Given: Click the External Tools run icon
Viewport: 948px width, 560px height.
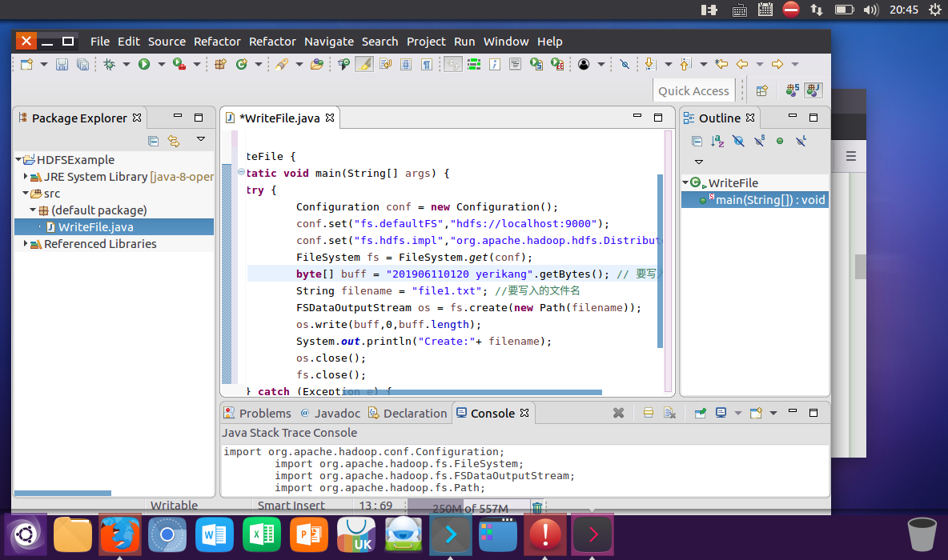Looking at the screenshot, I should tap(179, 64).
